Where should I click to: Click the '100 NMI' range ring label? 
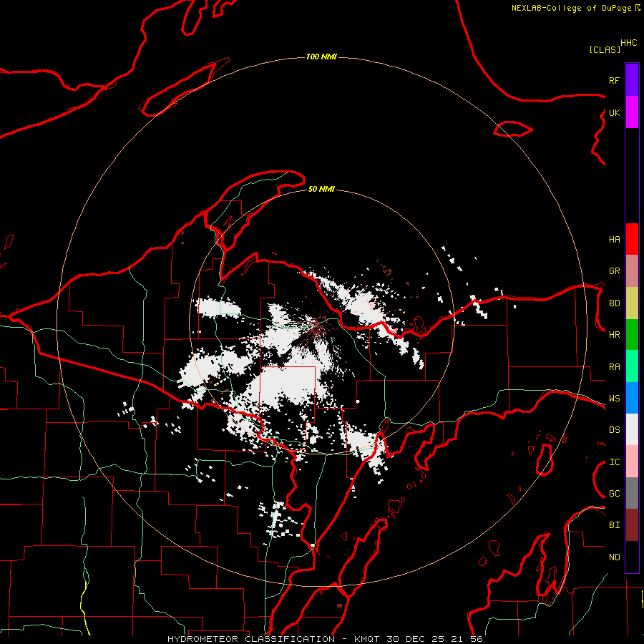coord(321,57)
